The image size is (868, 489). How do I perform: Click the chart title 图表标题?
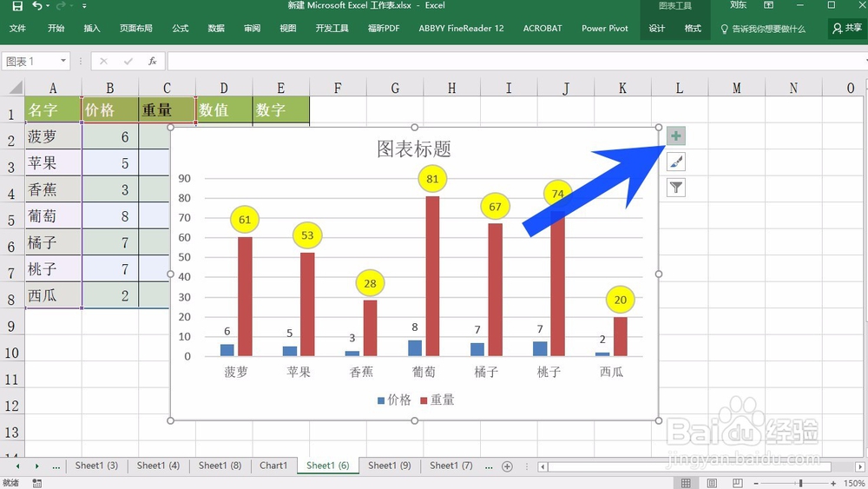click(414, 149)
